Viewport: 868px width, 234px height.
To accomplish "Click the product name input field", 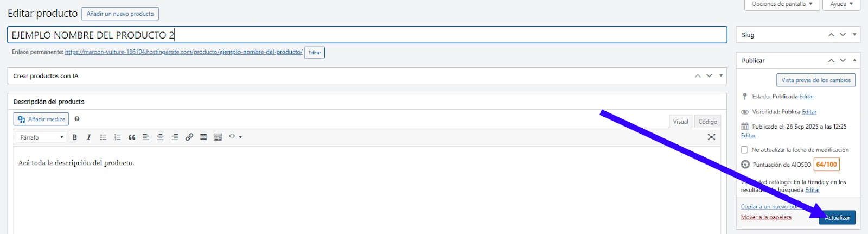I will tap(367, 35).
